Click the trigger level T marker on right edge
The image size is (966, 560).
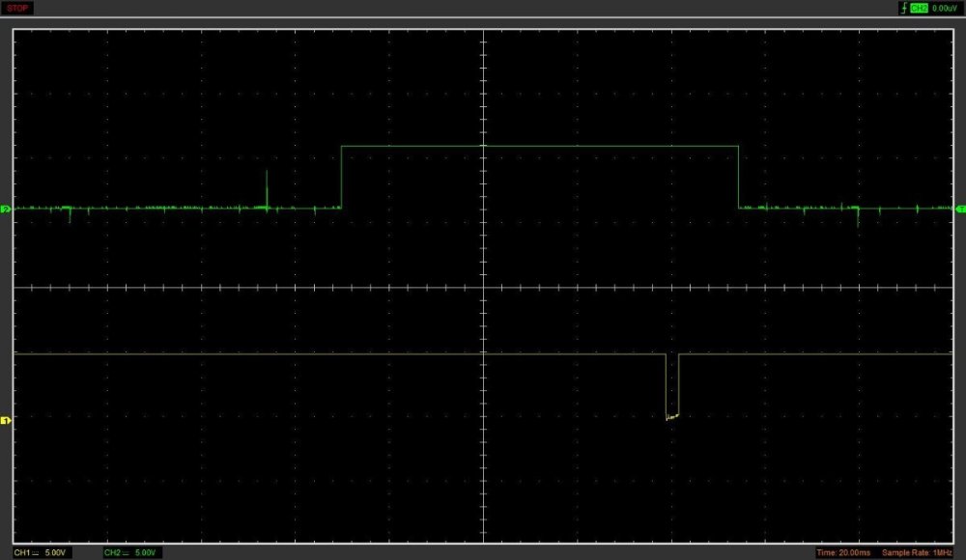[960, 210]
